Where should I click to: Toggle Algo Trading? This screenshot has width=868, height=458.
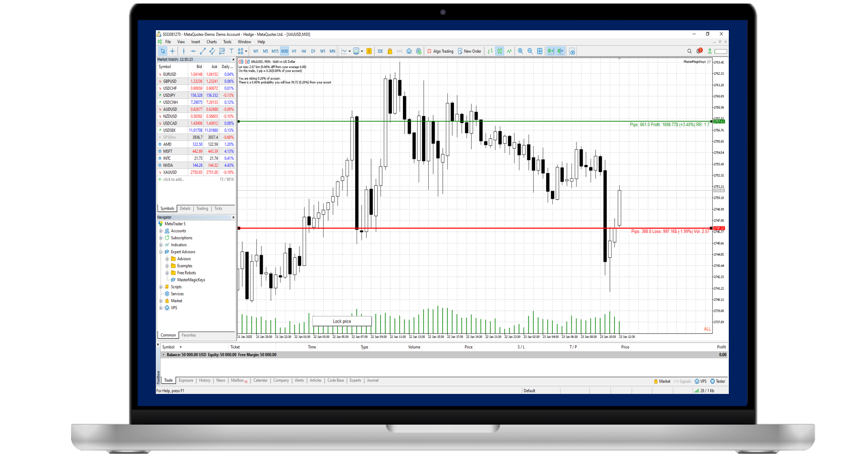(440, 51)
